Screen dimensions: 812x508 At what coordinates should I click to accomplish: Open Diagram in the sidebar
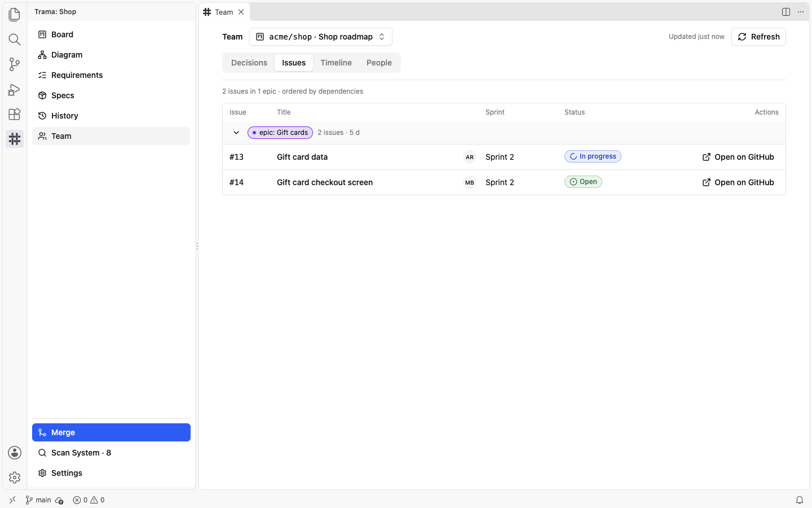[x=112, y=55]
